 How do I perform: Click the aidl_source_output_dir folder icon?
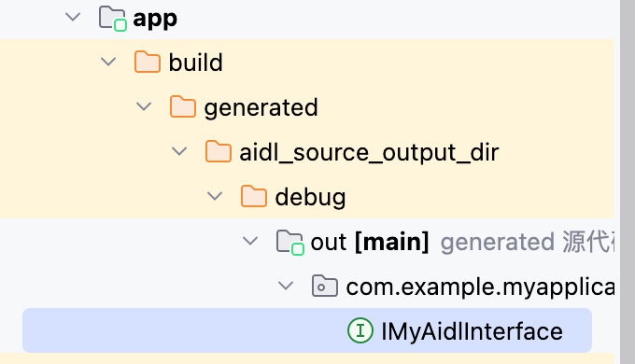coord(219,151)
